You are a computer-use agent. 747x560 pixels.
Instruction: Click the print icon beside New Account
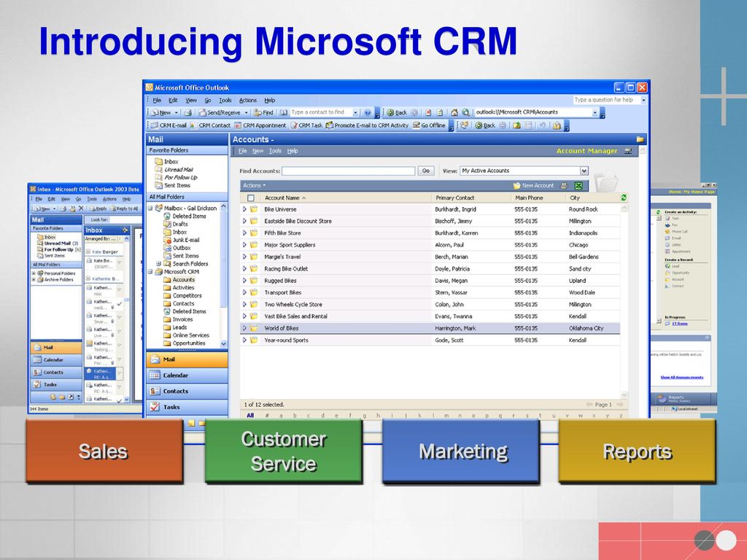[564, 186]
